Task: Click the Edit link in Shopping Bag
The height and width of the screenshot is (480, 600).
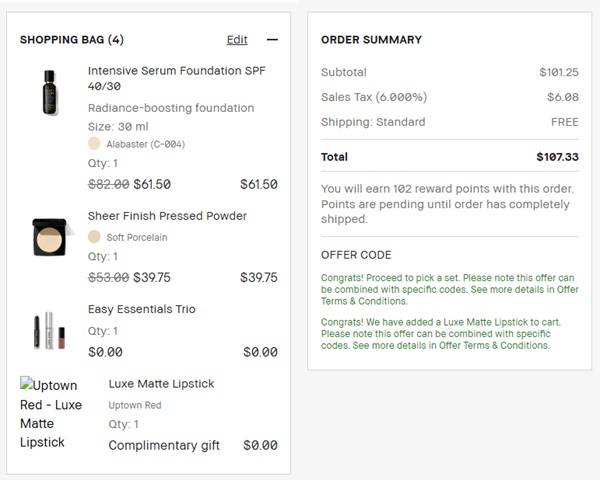Action: (x=237, y=40)
